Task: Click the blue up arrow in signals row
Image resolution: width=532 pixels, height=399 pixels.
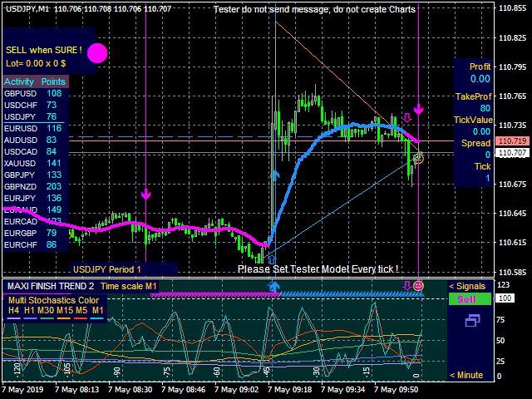Action: pyautogui.click(x=273, y=286)
